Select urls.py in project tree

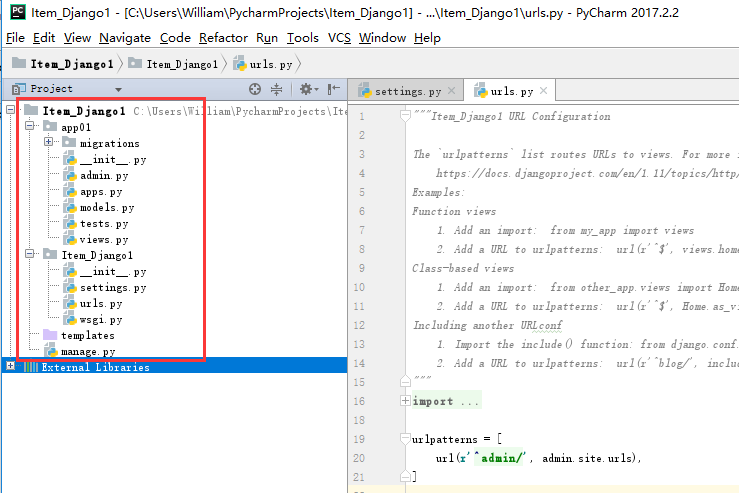coord(101,304)
